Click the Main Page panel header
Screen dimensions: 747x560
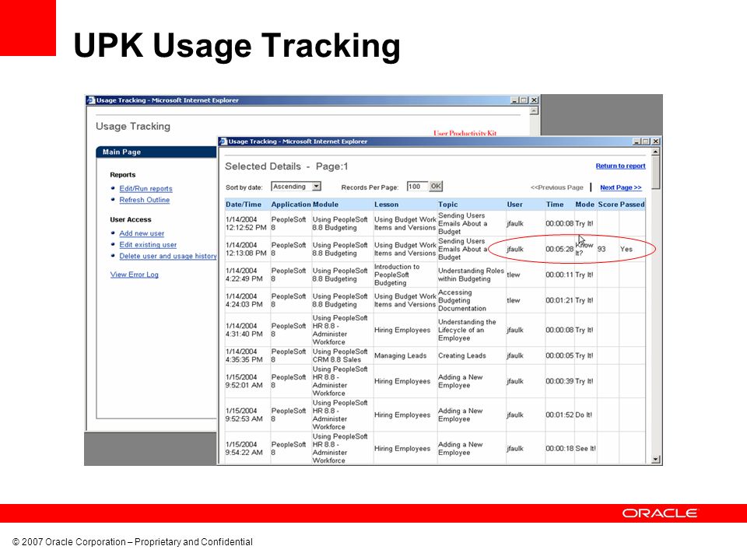(156, 152)
